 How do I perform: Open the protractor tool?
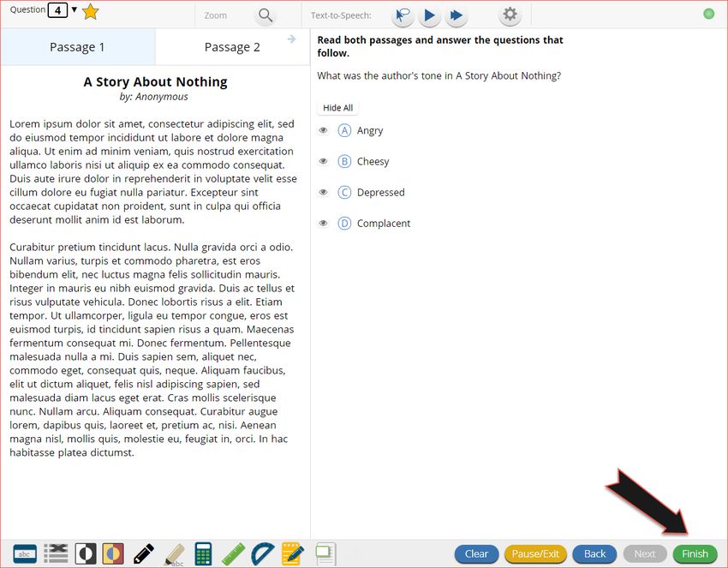263,553
